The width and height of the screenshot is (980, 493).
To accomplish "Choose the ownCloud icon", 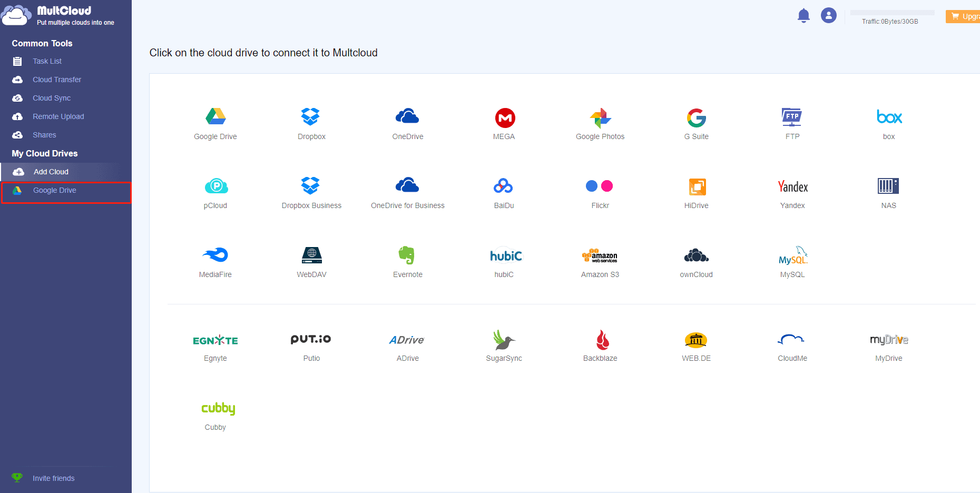I will 696,255.
